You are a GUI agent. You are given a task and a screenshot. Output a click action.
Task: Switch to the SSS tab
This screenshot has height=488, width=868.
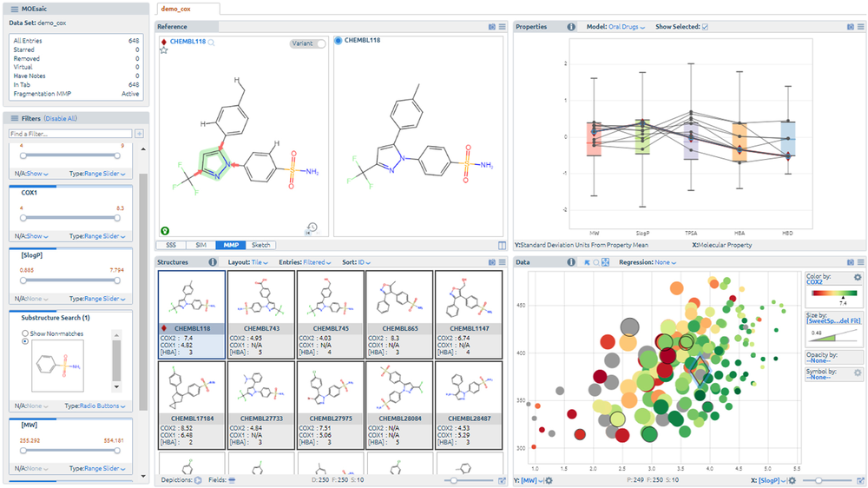pyautogui.click(x=171, y=245)
